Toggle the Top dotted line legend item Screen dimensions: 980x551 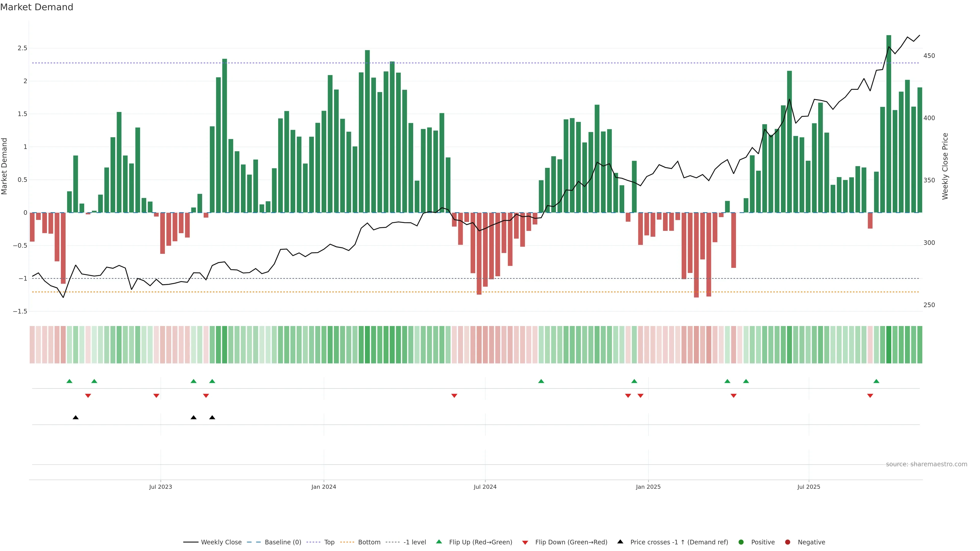pos(329,542)
